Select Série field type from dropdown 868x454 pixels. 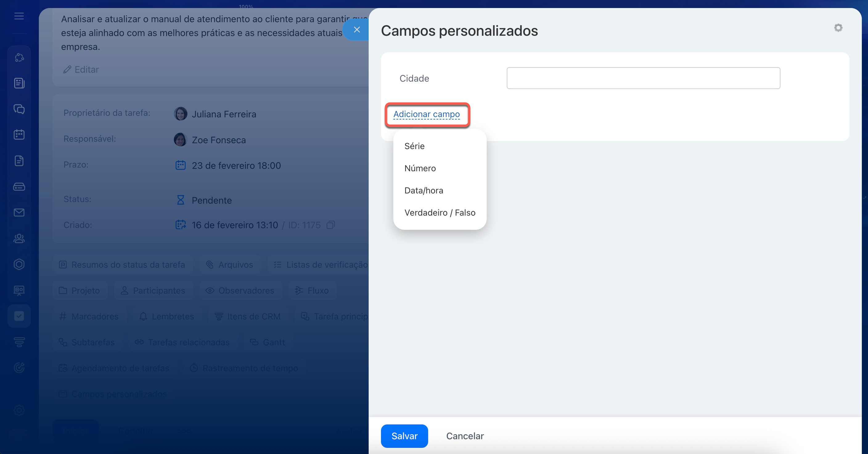414,146
